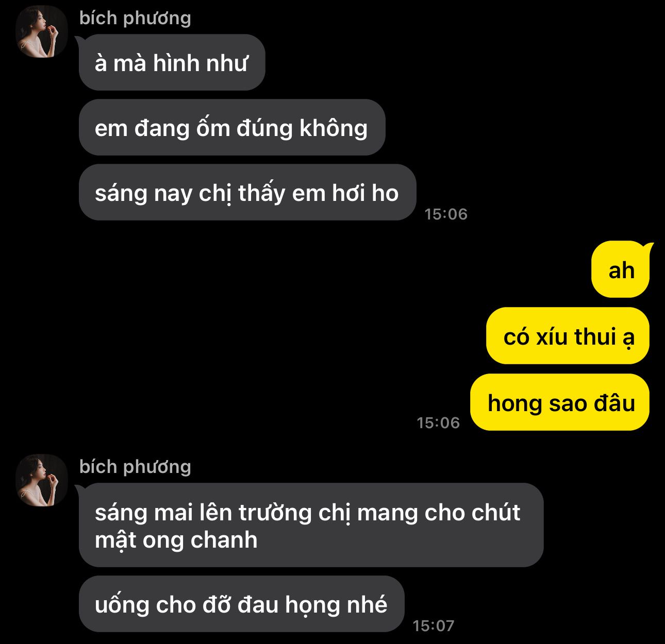This screenshot has height=644, width=665.
Task: Click the word 'không' in the second message
Action: (334, 128)
